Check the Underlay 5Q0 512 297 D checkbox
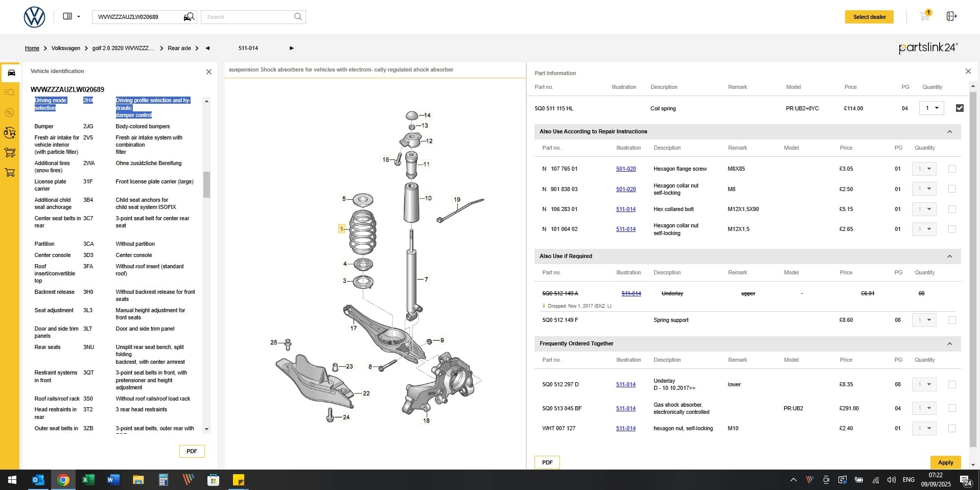980x490 pixels. point(952,384)
